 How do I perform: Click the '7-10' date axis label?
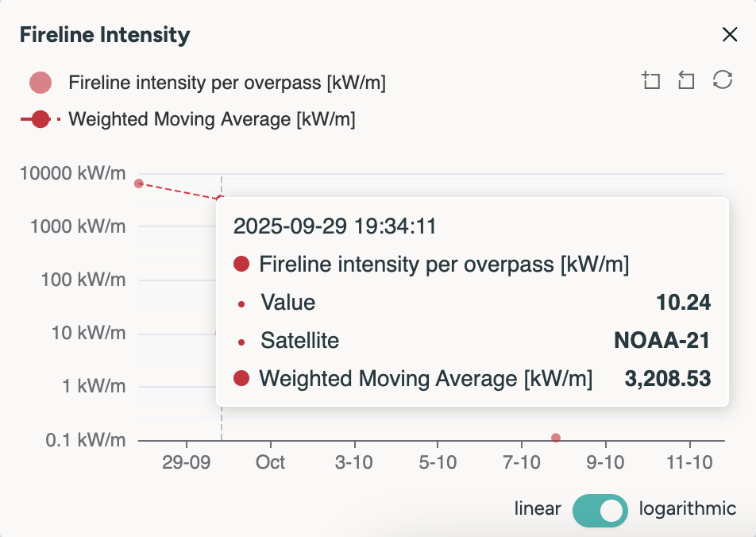click(522, 462)
